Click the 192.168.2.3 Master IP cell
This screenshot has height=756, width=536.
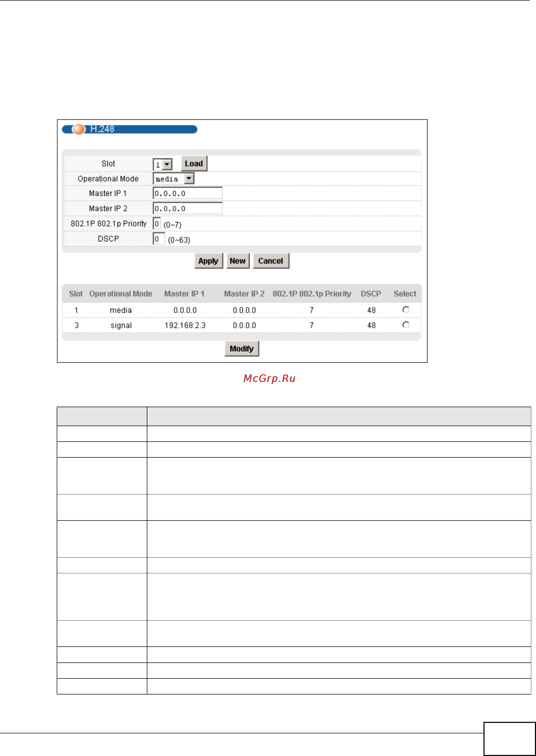coord(185,325)
